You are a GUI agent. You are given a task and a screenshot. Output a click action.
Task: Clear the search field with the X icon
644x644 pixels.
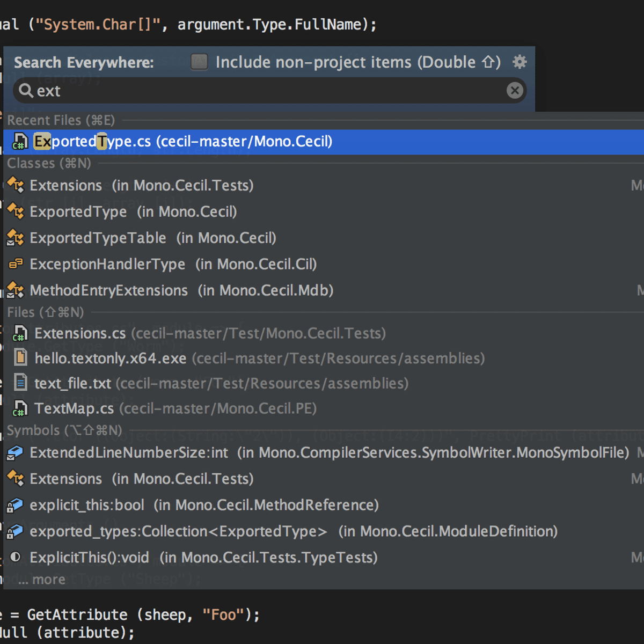pyautogui.click(x=515, y=91)
